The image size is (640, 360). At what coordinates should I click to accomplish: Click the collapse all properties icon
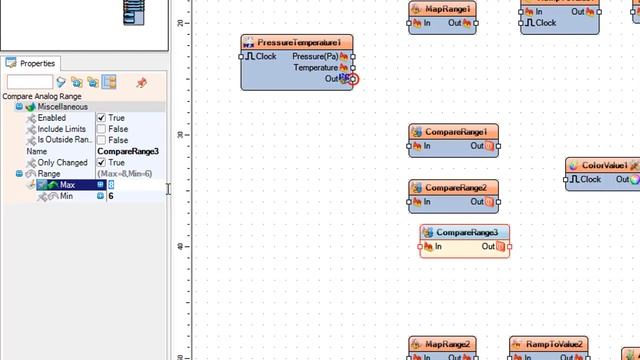point(93,82)
